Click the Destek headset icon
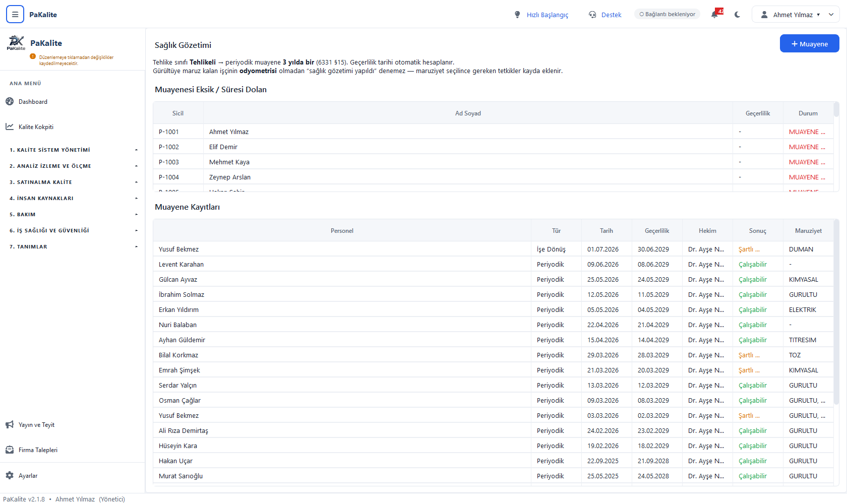 pos(592,15)
